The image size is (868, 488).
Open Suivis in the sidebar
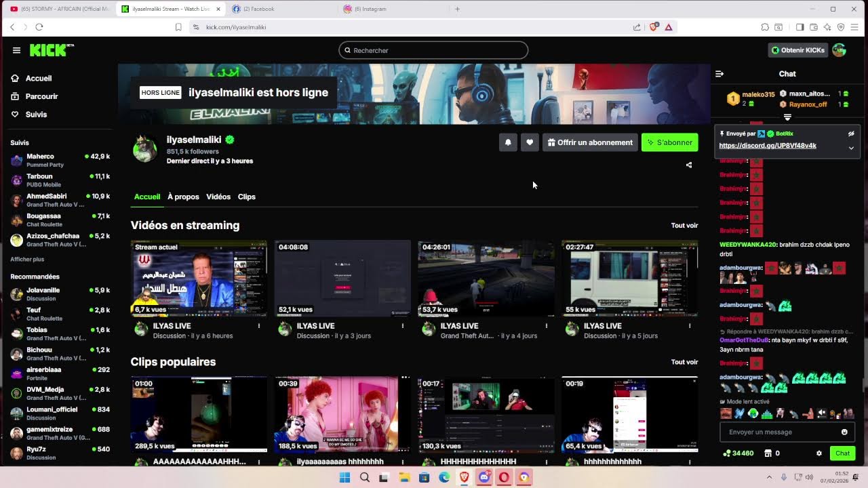(36, 115)
